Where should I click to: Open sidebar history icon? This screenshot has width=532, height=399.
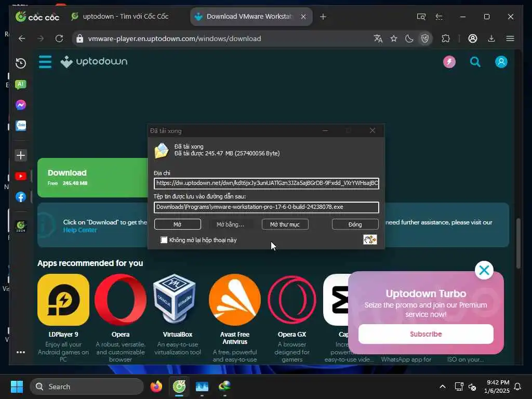tap(21, 63)
